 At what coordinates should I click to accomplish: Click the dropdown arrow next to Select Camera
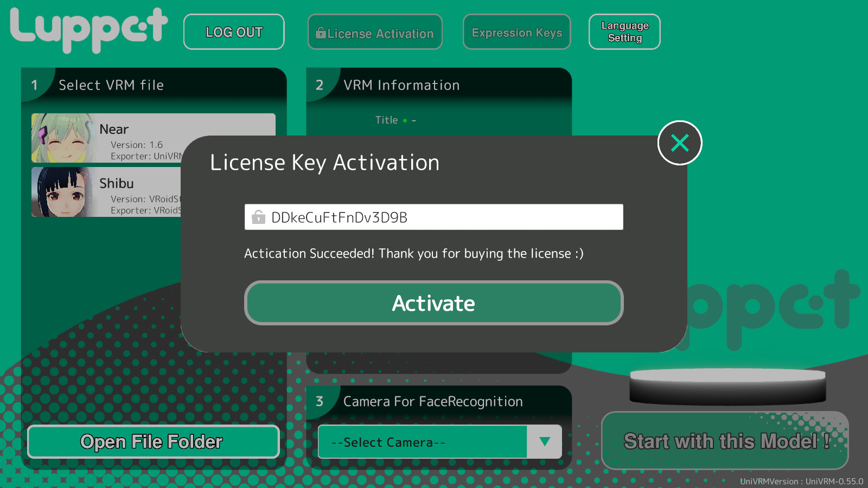545,442
